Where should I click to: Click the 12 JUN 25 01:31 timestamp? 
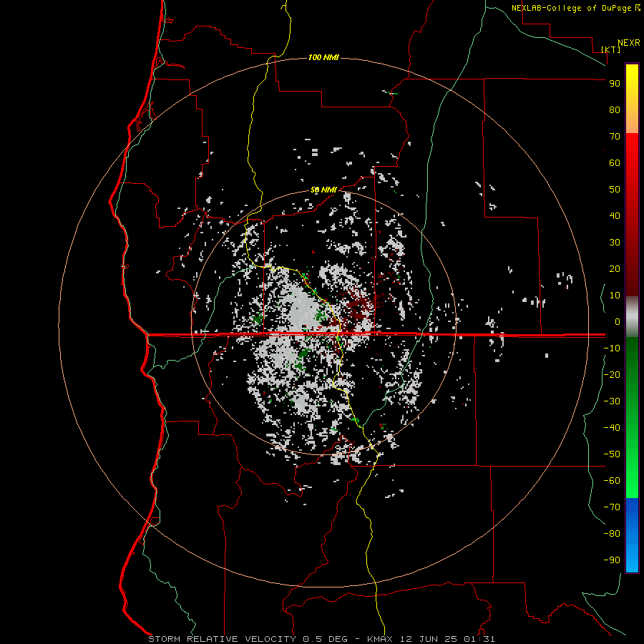447,639
